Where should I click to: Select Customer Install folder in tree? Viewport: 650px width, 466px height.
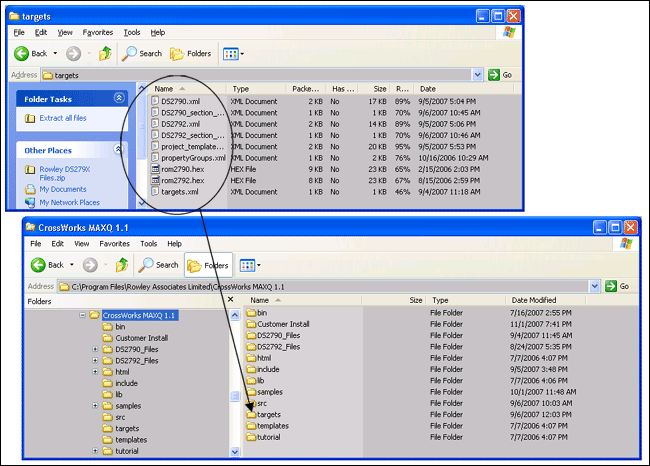141,338
